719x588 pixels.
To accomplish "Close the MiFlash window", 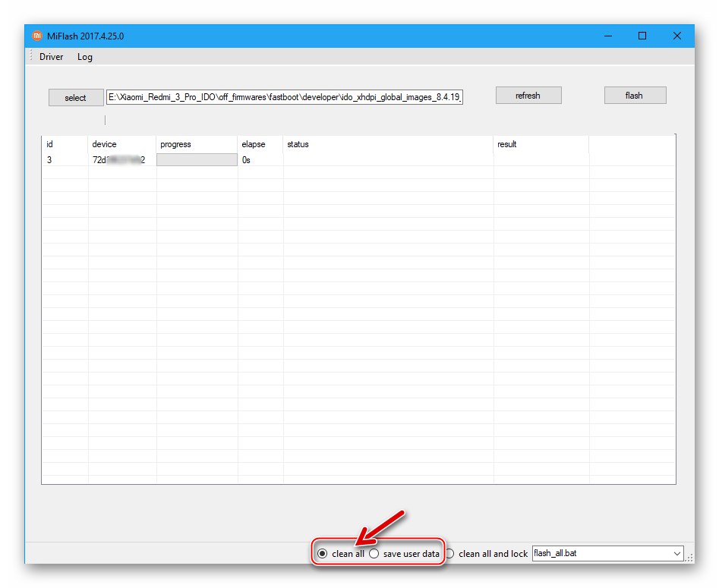I will pos(676,36).
